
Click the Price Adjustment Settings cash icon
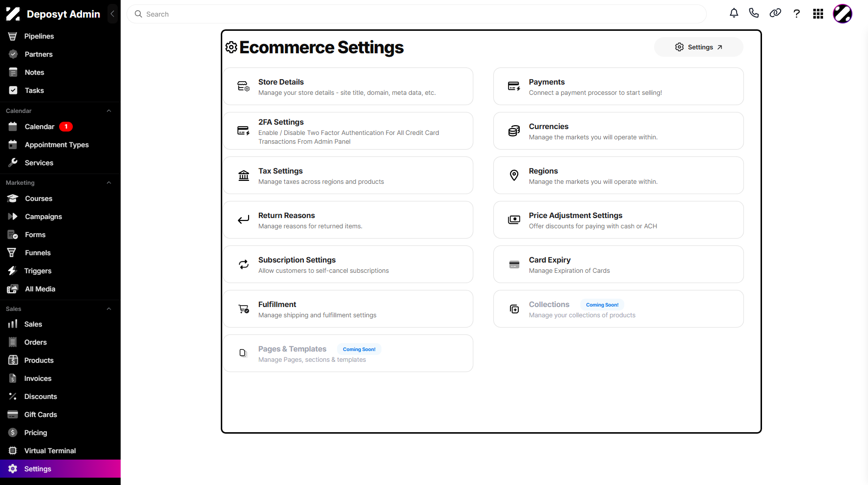pos(514,220)
